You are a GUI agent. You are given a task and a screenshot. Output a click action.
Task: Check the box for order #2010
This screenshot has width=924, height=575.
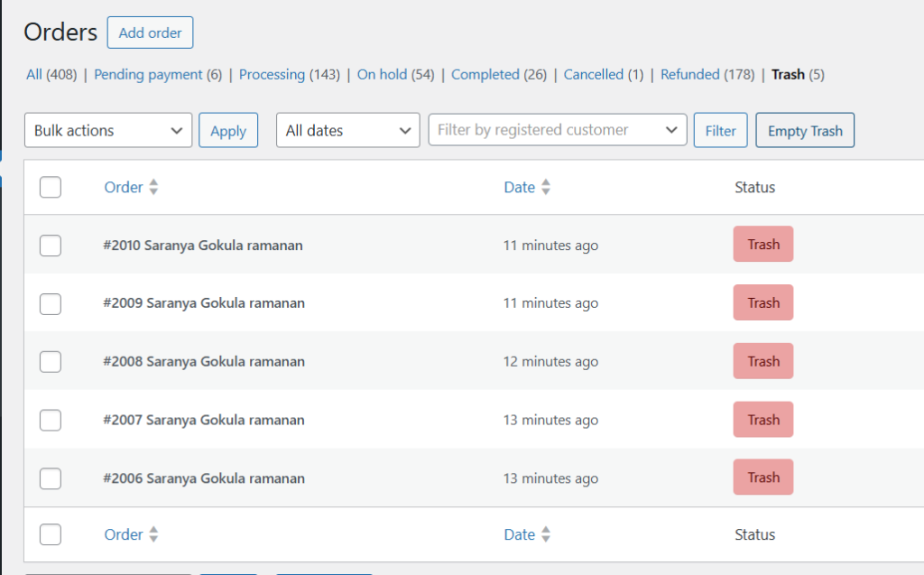pos(51,245)
